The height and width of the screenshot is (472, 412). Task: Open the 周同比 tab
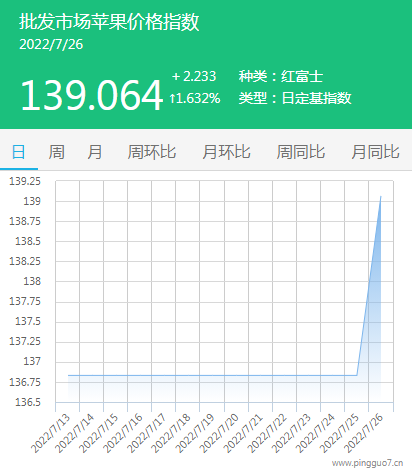(301, 152)
